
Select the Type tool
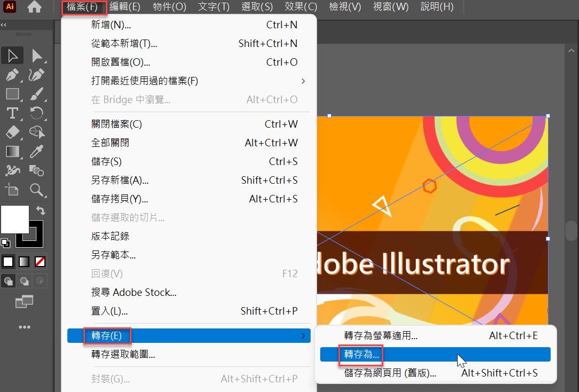12,113
